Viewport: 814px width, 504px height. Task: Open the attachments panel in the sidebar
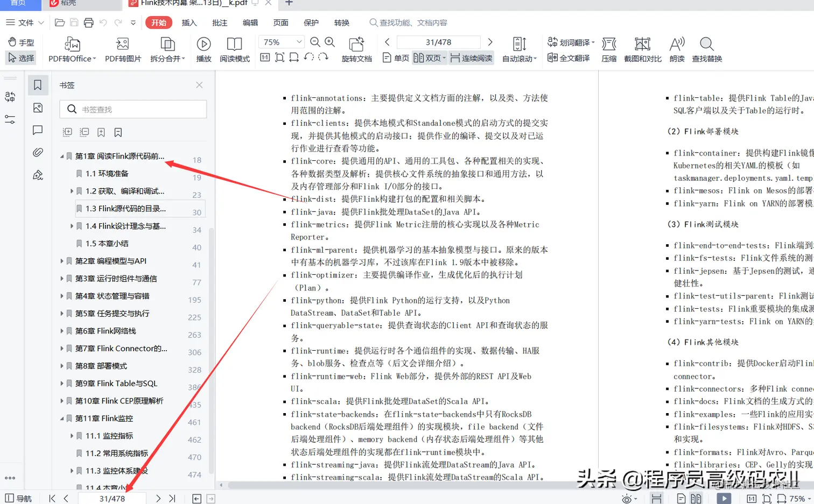pos(37,152)
